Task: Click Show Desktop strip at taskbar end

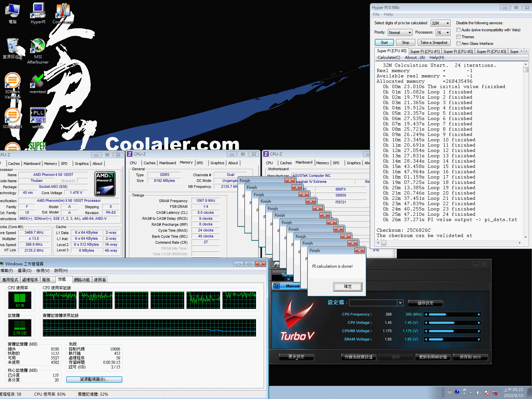Action: point(530,393)
